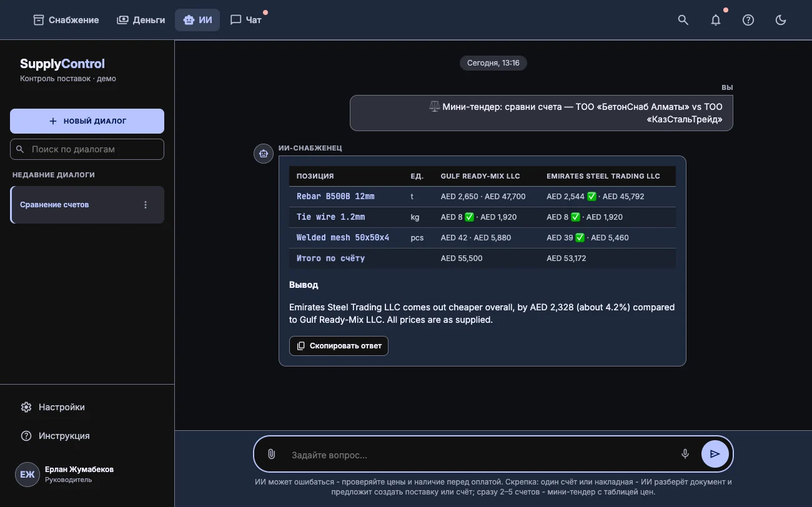The width and height of the screenshot is (812, 507).
Task: Click the AED 53,172 total cell
Action: click(567, 258)
